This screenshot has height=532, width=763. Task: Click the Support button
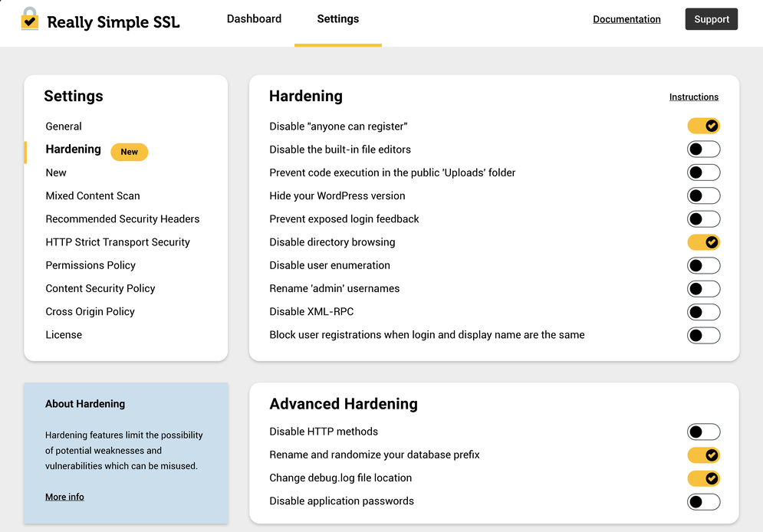pyautogui.click(x=711, y=19)
